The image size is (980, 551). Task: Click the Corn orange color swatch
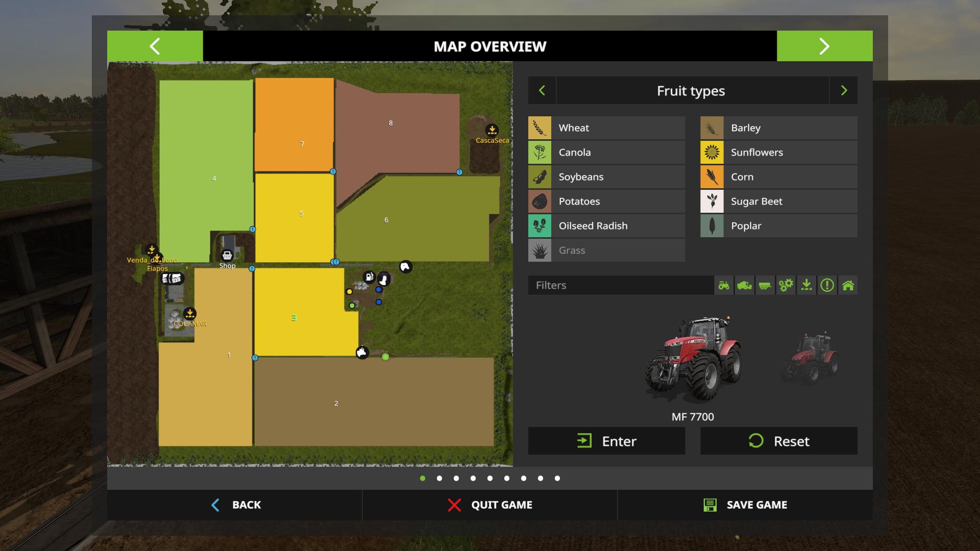(712, 177)
